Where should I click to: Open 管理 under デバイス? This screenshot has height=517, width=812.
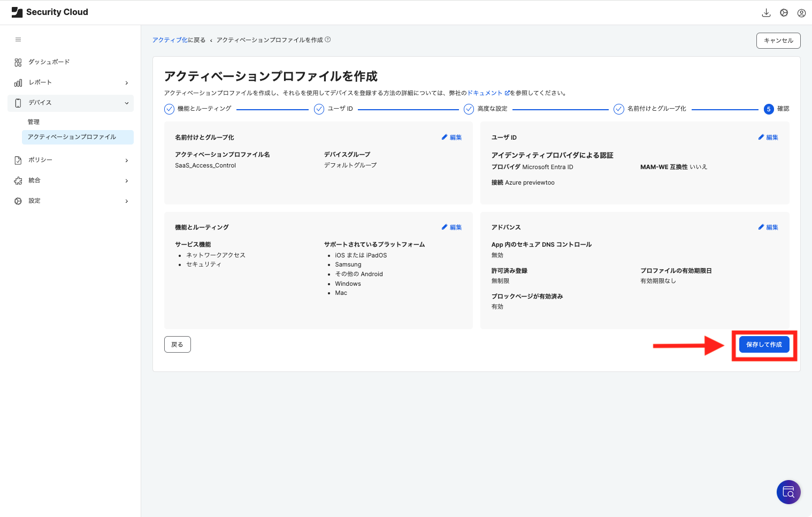[x=34, y=122]
